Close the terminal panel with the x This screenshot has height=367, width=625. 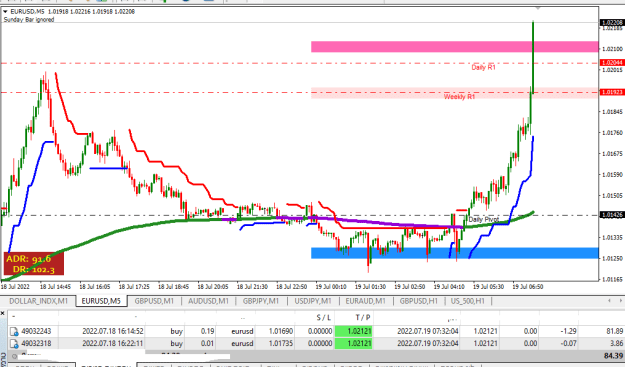[x=2, y=314]
